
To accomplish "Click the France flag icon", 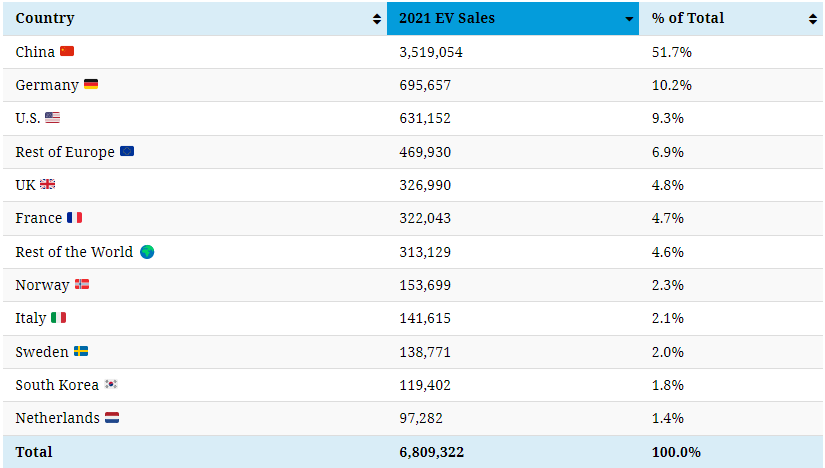I will point(75,218).
